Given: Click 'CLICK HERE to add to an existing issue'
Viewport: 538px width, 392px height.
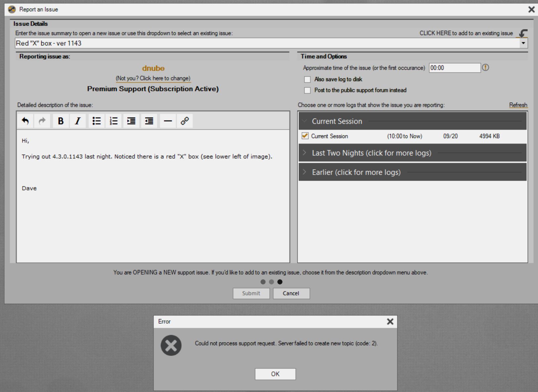Looking at the screenshot, I should [466, 33].
